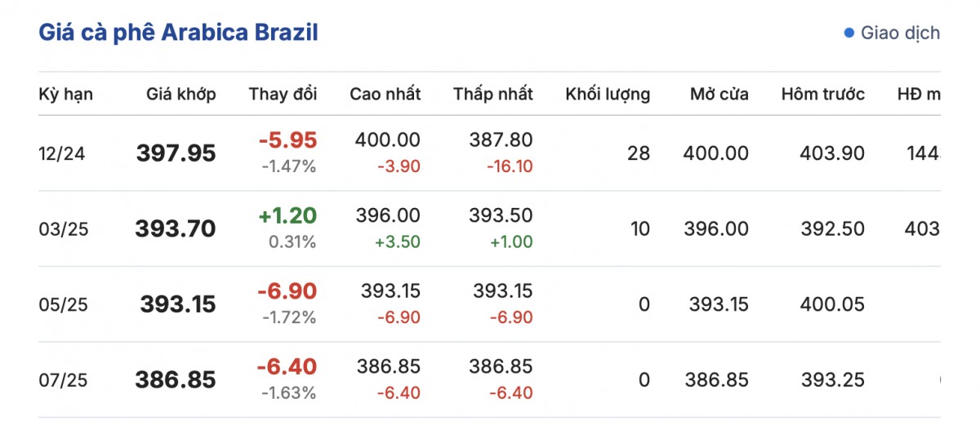Screen dimensions: 980x425
Task: Open the Giá cà phê Arabica Brazil title
Action: (x=178, y=33)
